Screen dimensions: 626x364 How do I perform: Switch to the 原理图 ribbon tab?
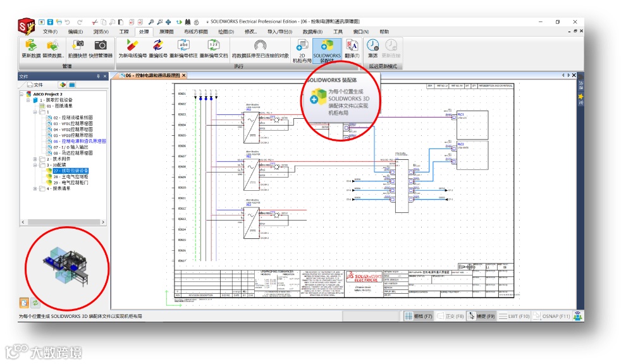[x=166, y=32]
